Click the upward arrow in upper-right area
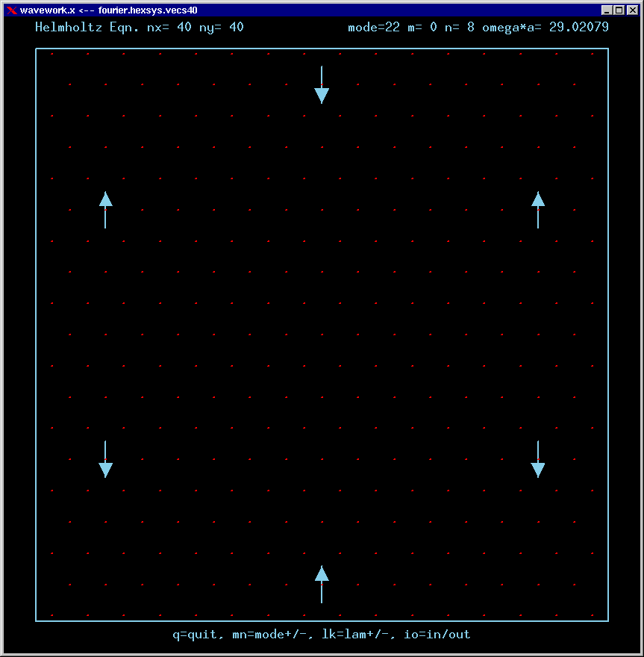The height and width of the screenshot is (657, 644). pos(538,210)
